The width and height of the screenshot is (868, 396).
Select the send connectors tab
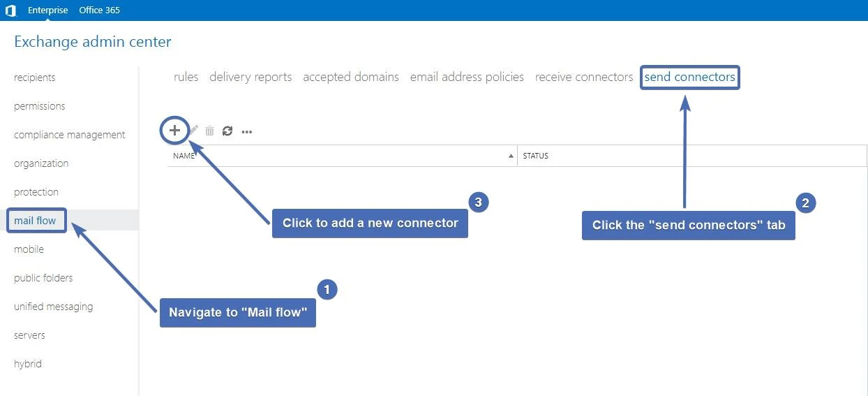click(x=689, y=77)
